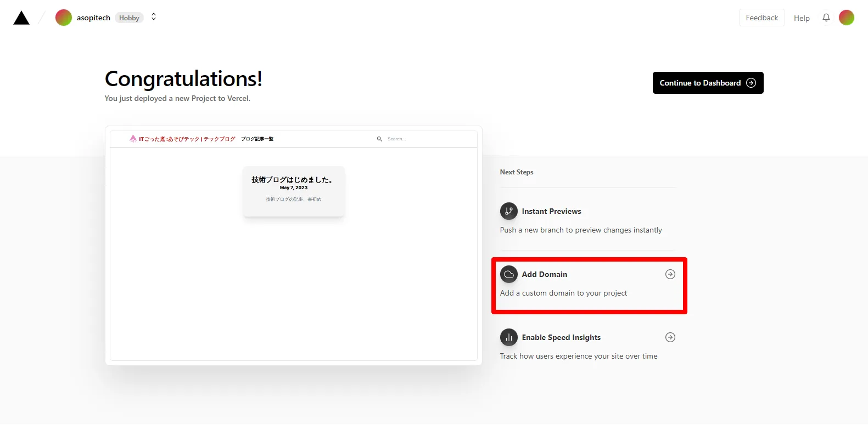Open the Add Domain link
The width and height of the screenshot is (868, 425).
coord(545,274)
